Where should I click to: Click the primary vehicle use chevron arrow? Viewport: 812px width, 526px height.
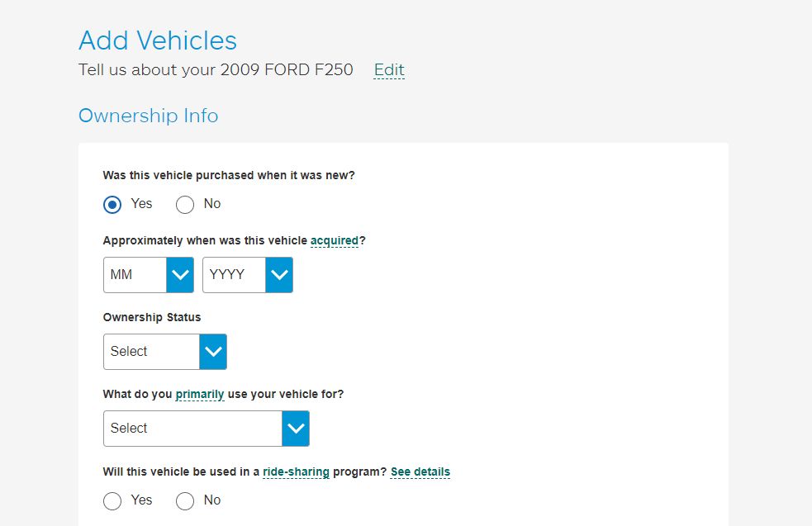coord(296,429)
